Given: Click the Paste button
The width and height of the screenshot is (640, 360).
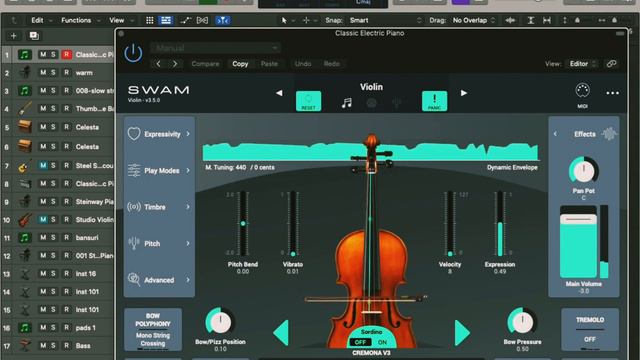Looking at the screenshot, I should 269,64.
